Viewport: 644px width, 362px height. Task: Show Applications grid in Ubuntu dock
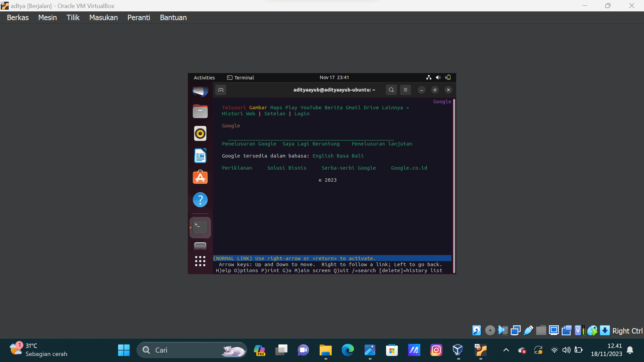pyautogui.click(x=200, y=261)
